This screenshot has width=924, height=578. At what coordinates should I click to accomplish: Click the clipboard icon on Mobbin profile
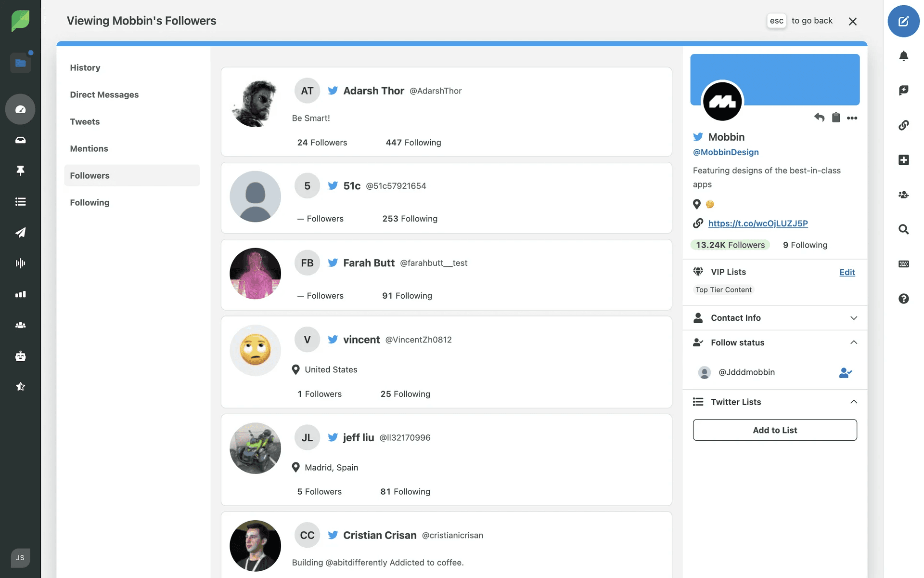836,118
